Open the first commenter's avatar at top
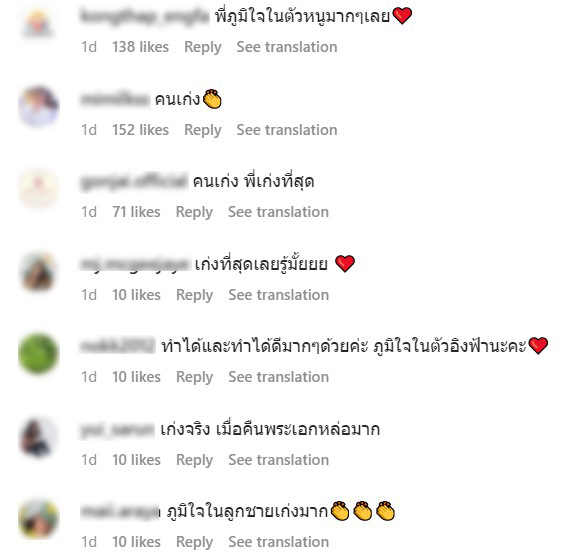Viewport: 567px width, 552px height. point(38,23)
